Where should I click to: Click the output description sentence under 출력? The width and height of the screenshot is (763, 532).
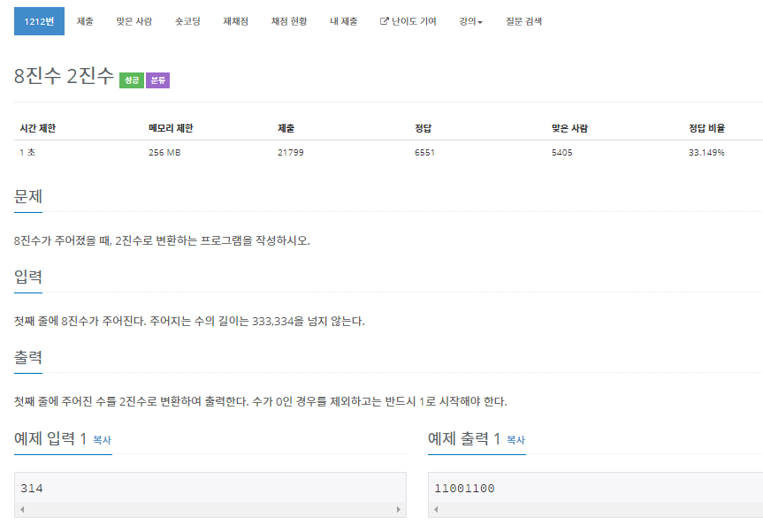(260, 402)
